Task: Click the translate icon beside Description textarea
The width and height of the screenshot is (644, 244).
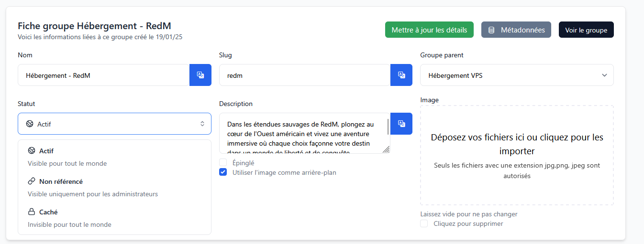Action: (x=401, y=124)
